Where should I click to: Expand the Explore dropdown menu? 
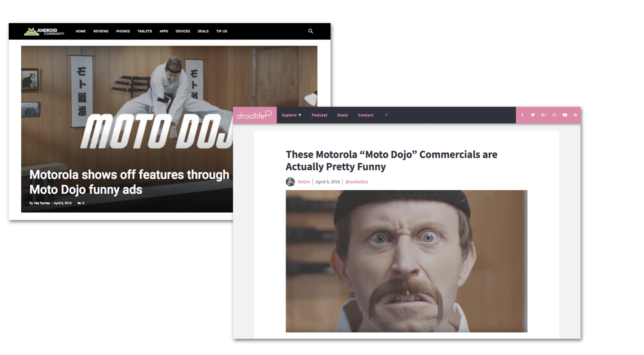(291, 115)
